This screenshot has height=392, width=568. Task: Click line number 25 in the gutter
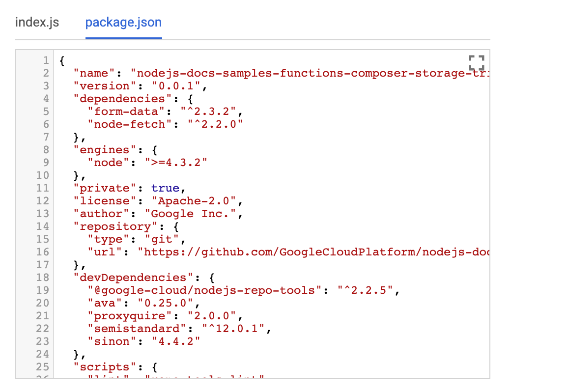pos(43,367)
